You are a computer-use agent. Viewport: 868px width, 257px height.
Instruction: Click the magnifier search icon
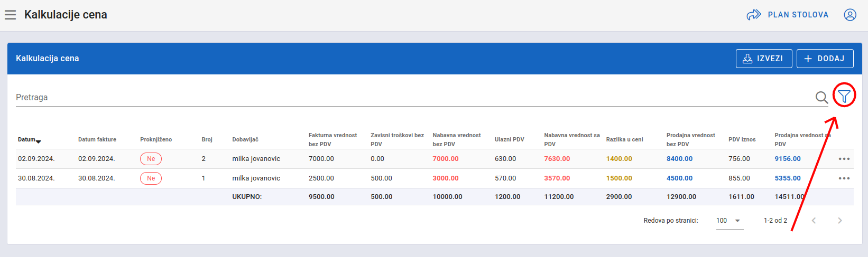point(821,98)
